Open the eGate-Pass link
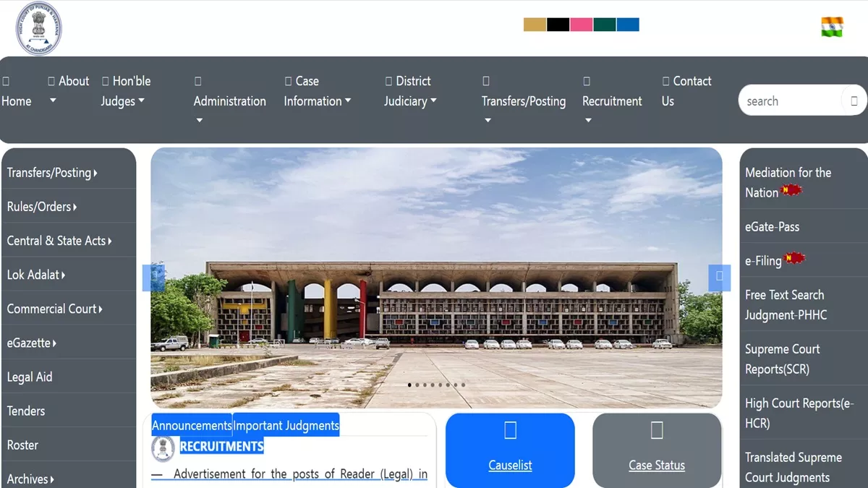This screenshot has width=868, height=488. coord(803,226)
